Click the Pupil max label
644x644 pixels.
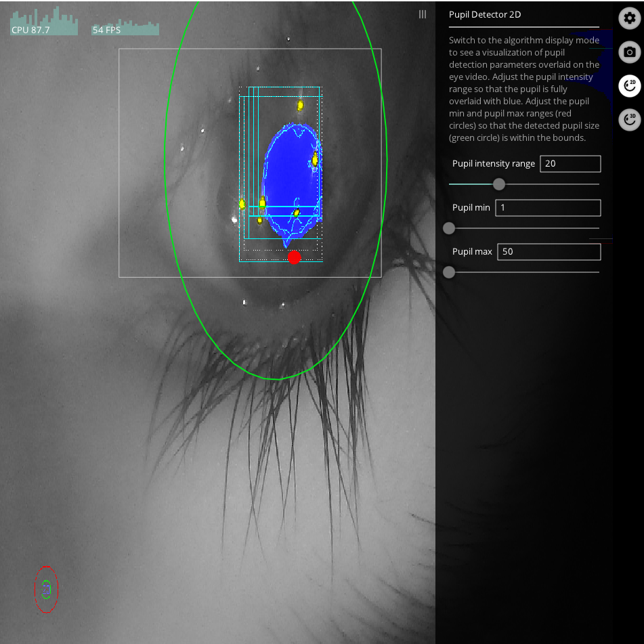click(472, 251)
